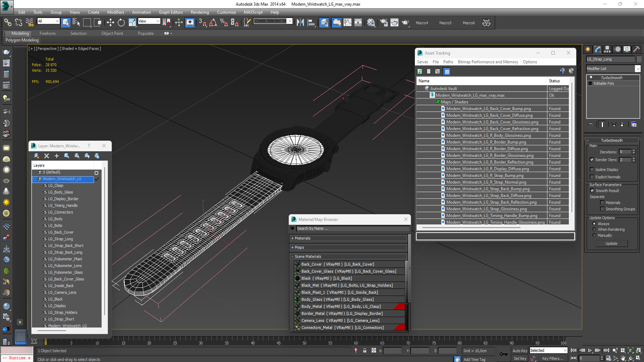Activate the Select Object tool
The width and height of the screenshot is (644, 362).
65,22
